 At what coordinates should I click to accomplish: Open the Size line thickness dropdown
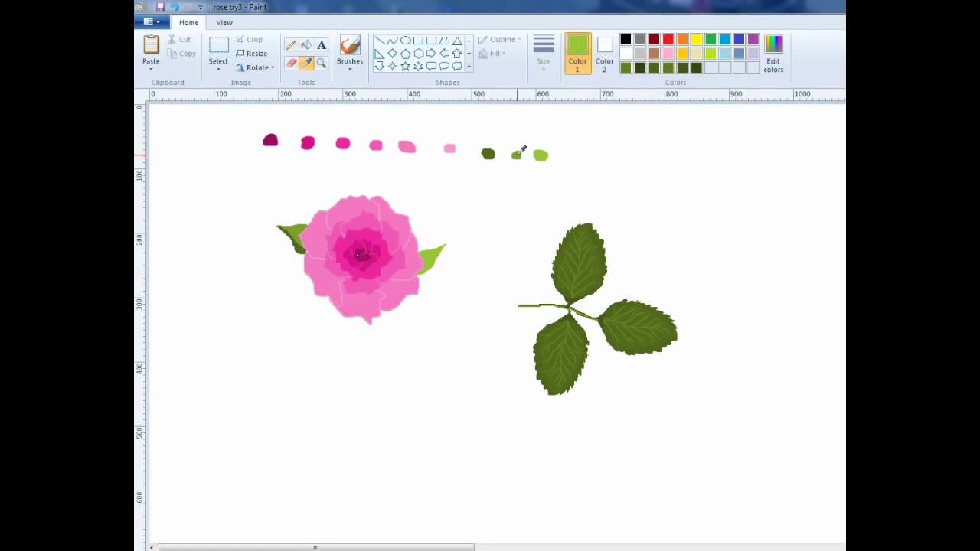(544, 54)
